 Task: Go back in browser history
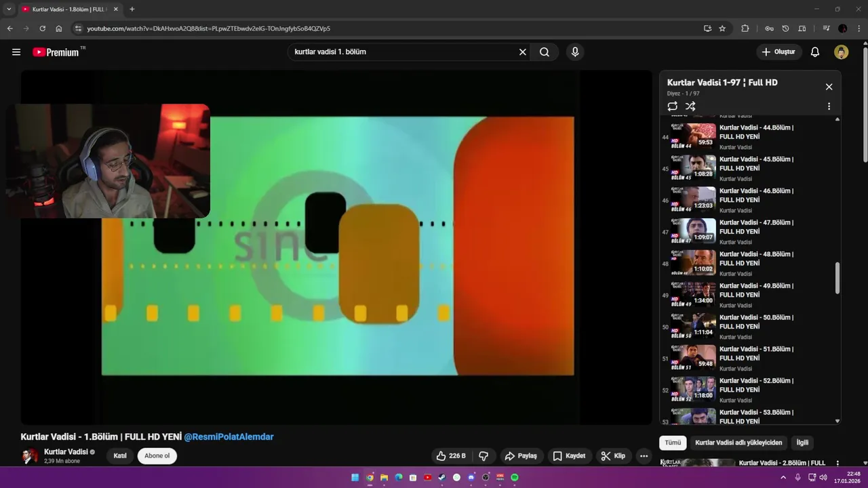10,28
